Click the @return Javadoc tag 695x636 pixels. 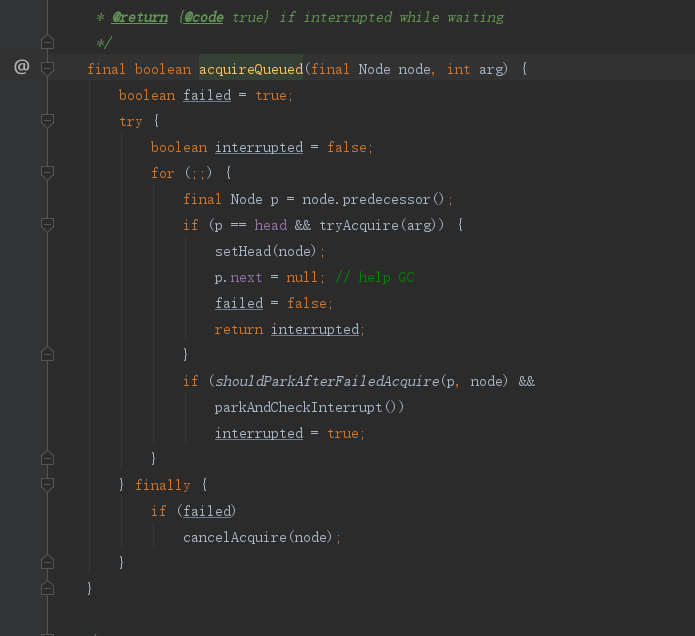[140, 17]
